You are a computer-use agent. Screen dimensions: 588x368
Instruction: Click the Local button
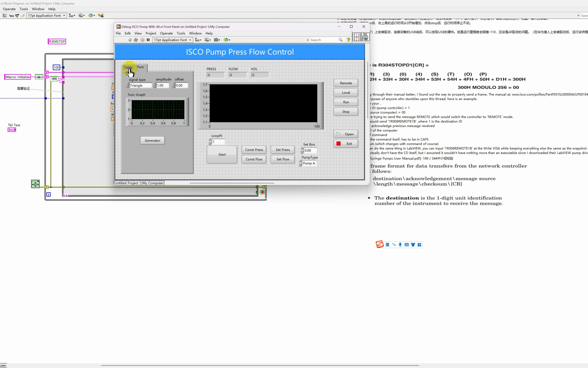[x=346, y=93]
